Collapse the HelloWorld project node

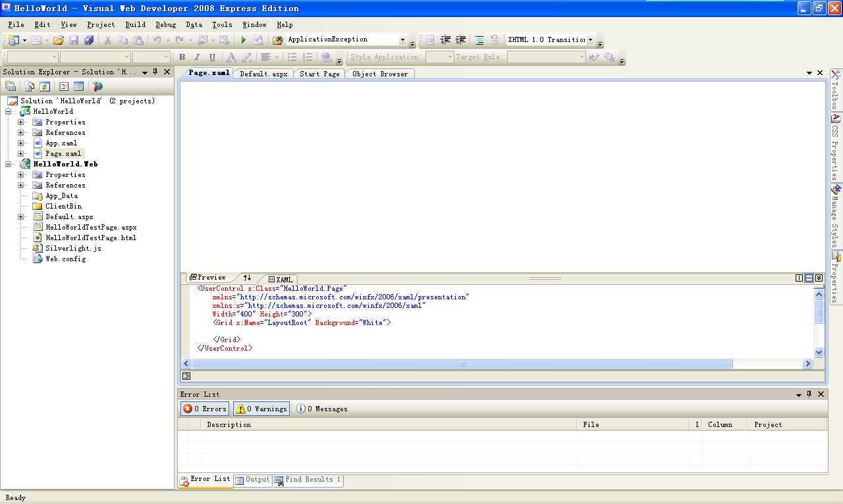tap(9, 111)
